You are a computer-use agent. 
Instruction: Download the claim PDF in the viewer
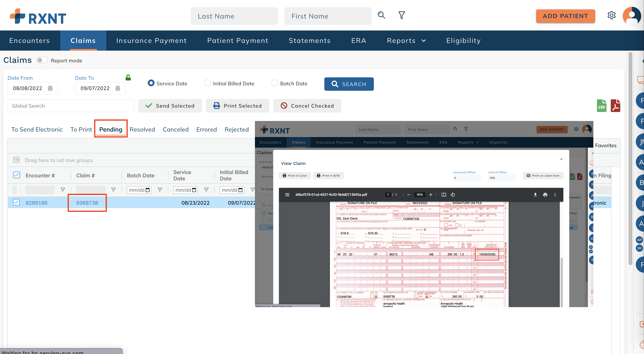click(x=535, y=195)
